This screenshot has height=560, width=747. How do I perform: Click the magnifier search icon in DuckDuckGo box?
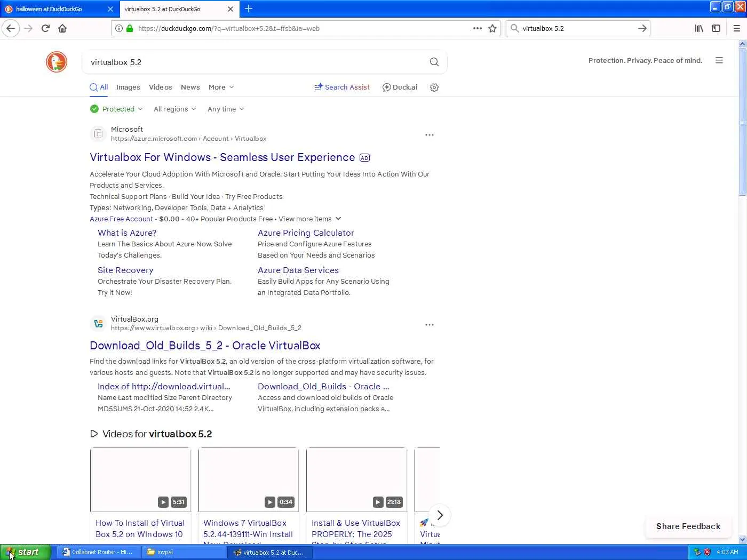click(x=434, y=62)
